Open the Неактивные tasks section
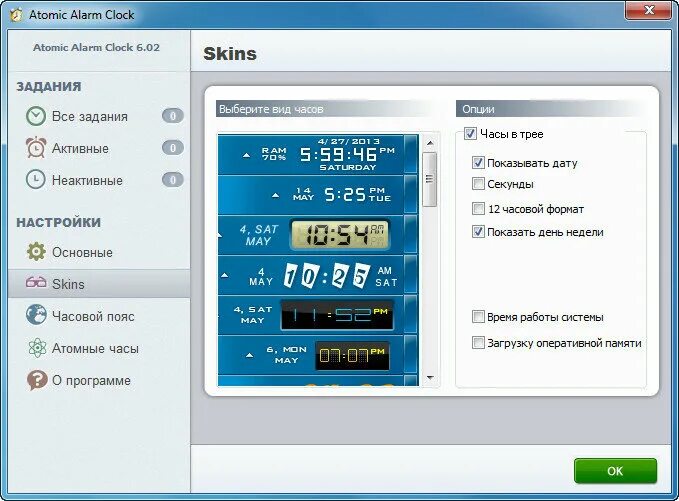The width and height of the screenshot is (679, 501). (x=87, y=180)
